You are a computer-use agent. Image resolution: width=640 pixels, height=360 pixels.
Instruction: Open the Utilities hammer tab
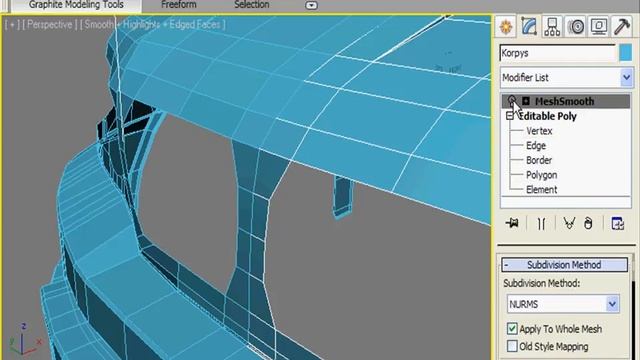[622, 27]
